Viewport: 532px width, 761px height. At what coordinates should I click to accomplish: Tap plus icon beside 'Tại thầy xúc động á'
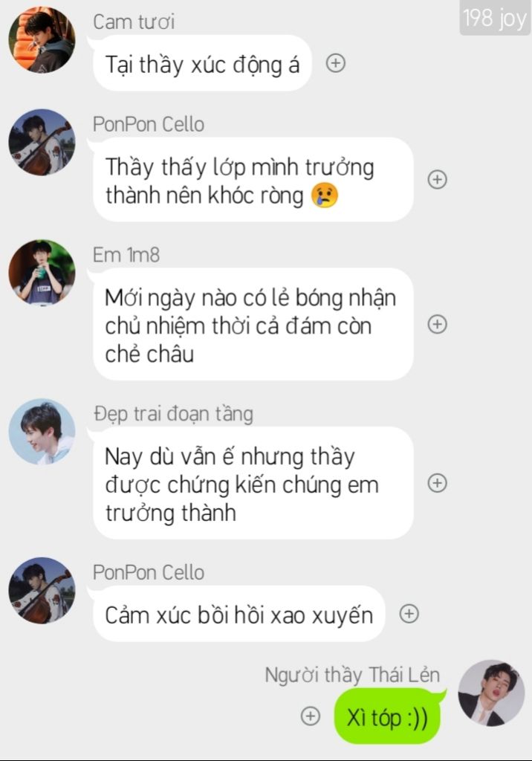point(335,63)
